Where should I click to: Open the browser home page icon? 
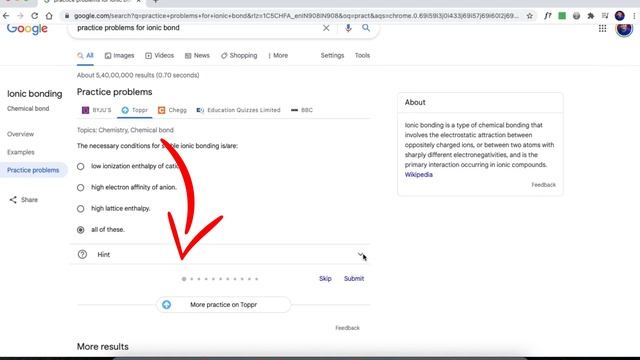49,16
